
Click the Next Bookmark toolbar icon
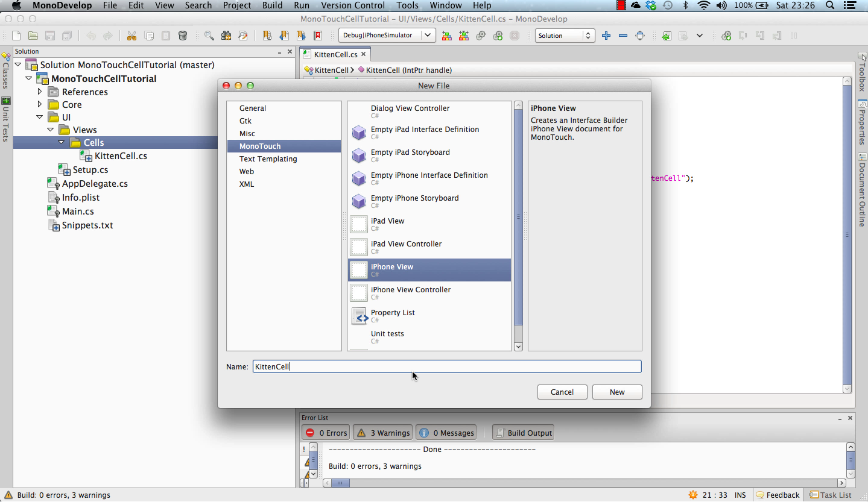pyautogui.click(x=301, y=36)
